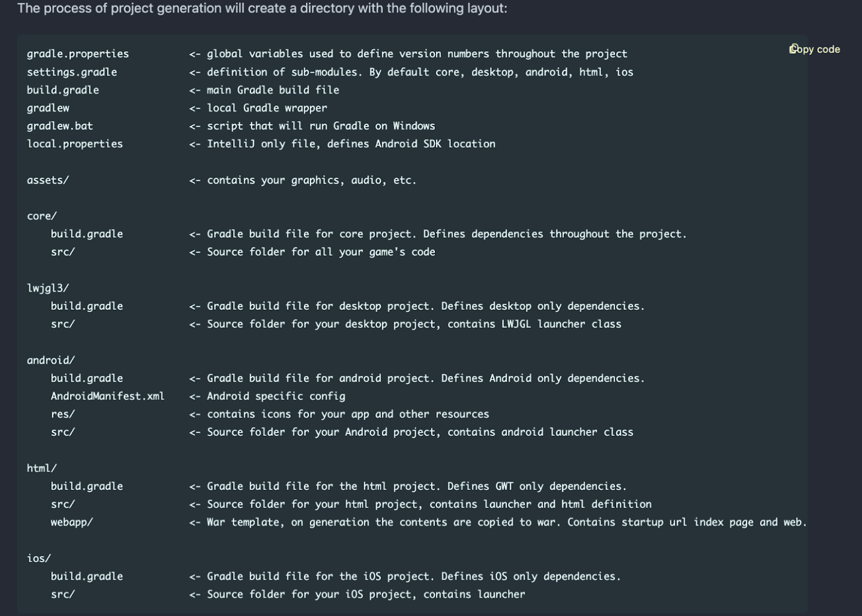Click the intro sentence about project generation
Viewport: 862px width, 616px height.
(262, 8)
